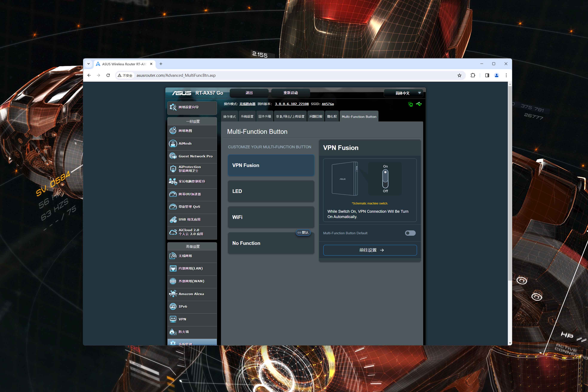Viewport: 588px width, 392px height.
Task: Click the 前往设置 button
Action: 370,250
